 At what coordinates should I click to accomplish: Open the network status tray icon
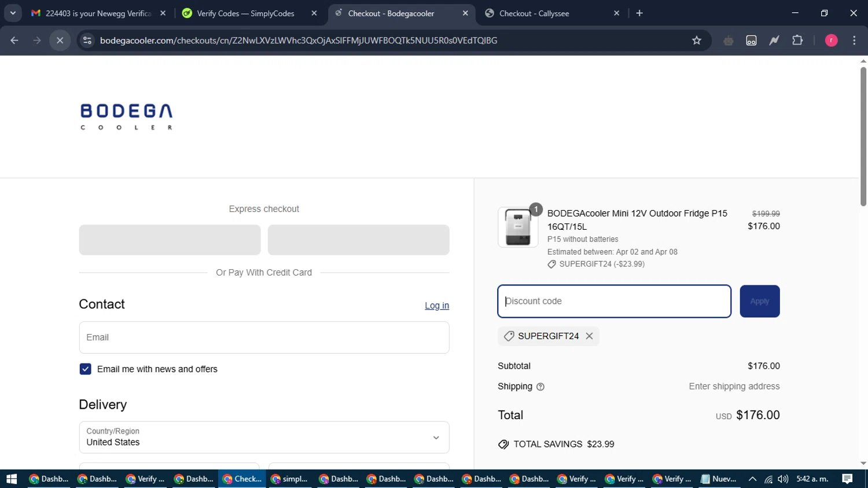click(768, 479)
